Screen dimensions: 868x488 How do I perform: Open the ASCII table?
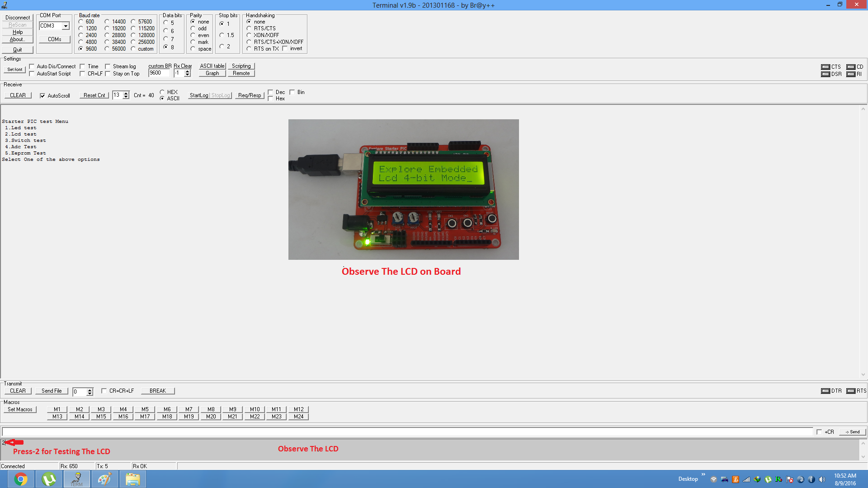pos(212,66)
